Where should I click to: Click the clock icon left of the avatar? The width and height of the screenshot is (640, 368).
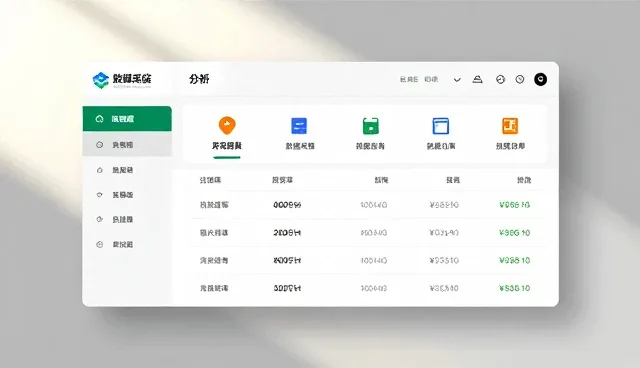click(x=520, y=80)
